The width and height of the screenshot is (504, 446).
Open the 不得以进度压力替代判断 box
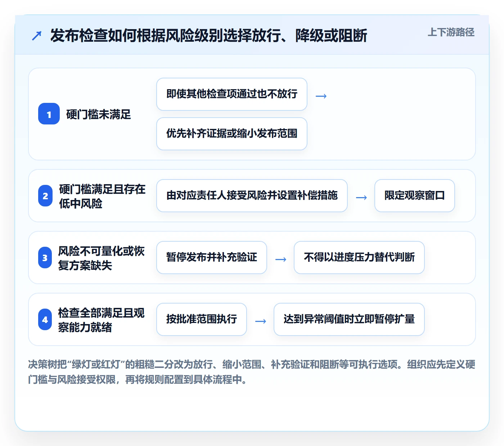coord(359,258)
